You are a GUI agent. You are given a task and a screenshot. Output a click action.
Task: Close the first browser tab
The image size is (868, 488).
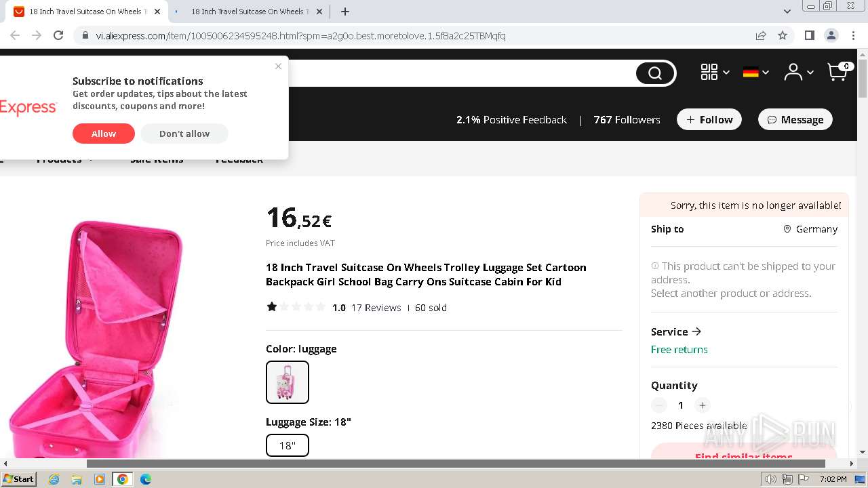point(157,12)
